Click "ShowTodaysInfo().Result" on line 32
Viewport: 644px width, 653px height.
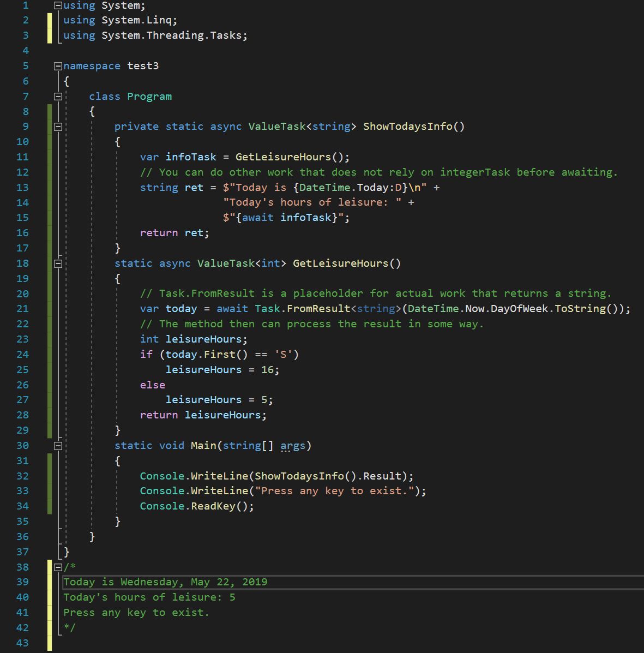click(x=328, y=476)
